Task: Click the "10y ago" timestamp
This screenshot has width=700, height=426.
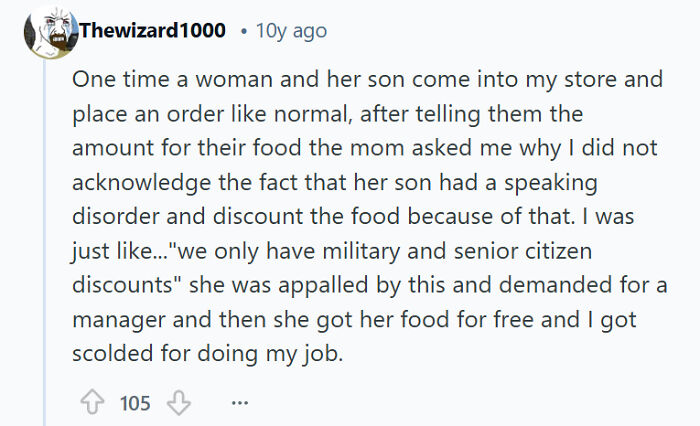Action: click(x=291, y=31)
